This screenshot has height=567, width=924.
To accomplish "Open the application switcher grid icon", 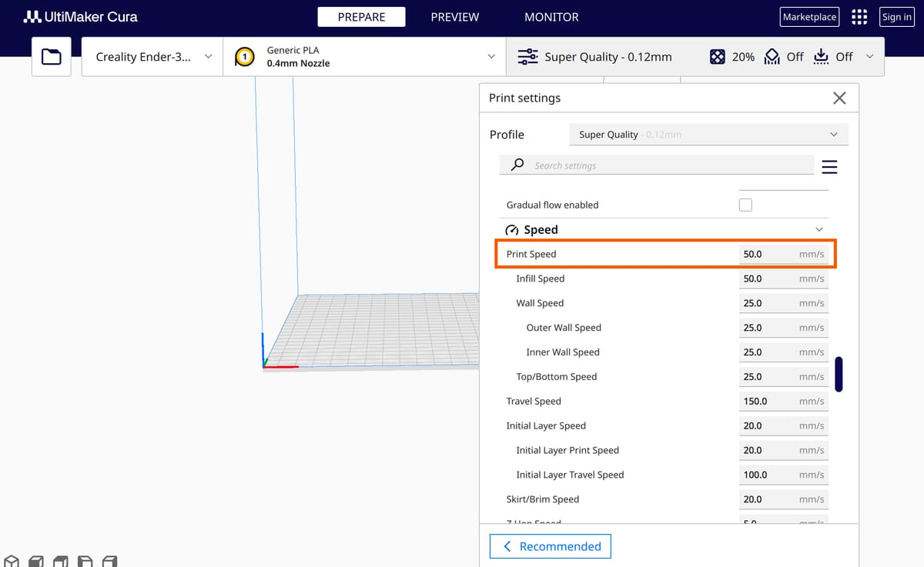I will [x=859, y=17].
